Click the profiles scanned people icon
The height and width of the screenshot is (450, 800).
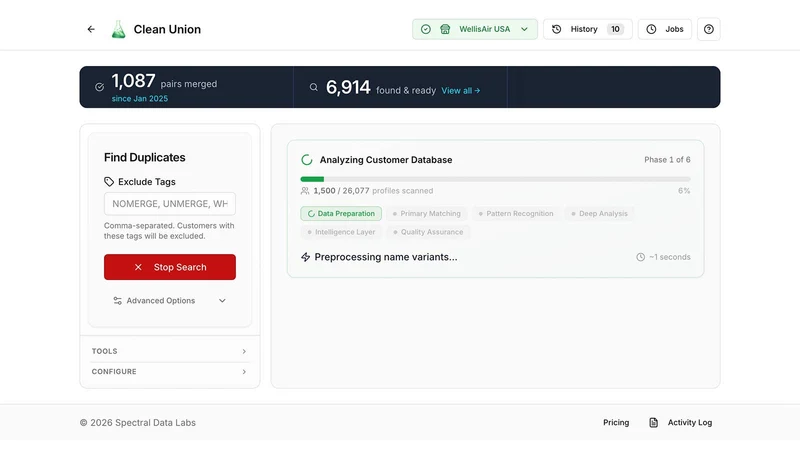pyautogui.click(x=305, y=191)
